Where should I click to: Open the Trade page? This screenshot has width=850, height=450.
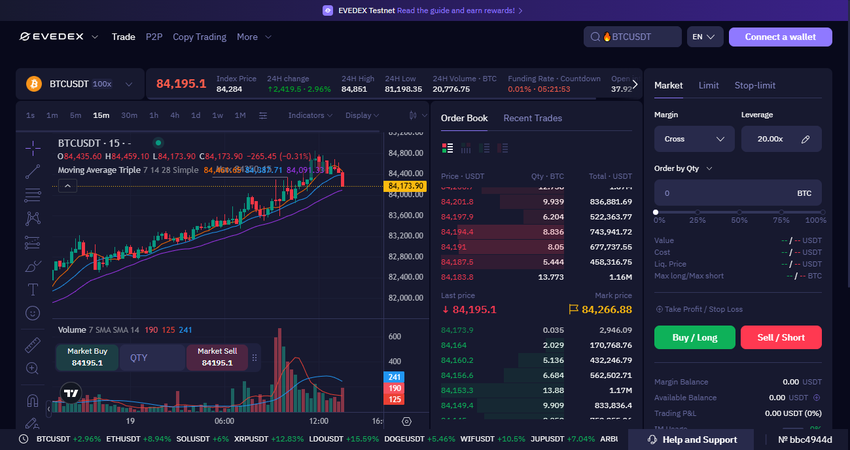tap(123, 37)
